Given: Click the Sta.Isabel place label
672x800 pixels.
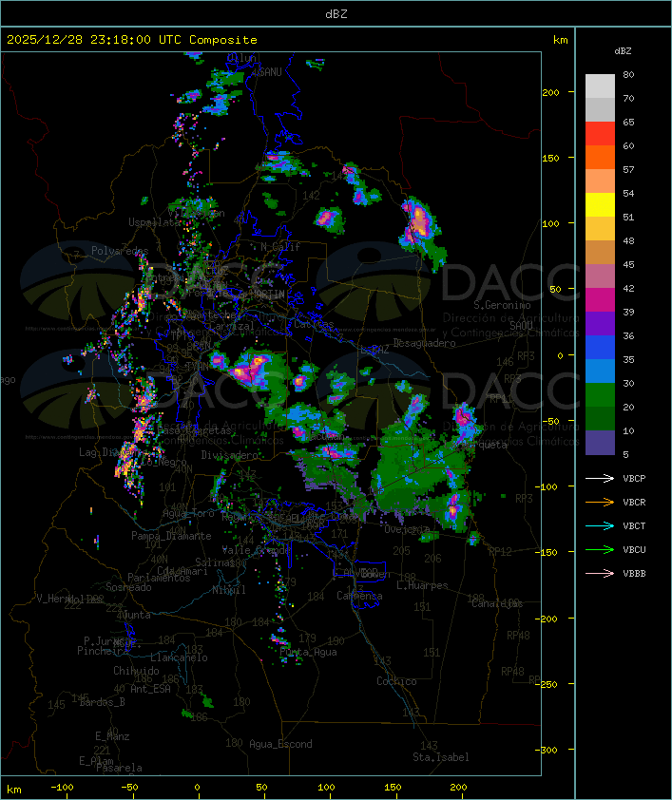Looking at the screenshot, I should pos(441,757).
